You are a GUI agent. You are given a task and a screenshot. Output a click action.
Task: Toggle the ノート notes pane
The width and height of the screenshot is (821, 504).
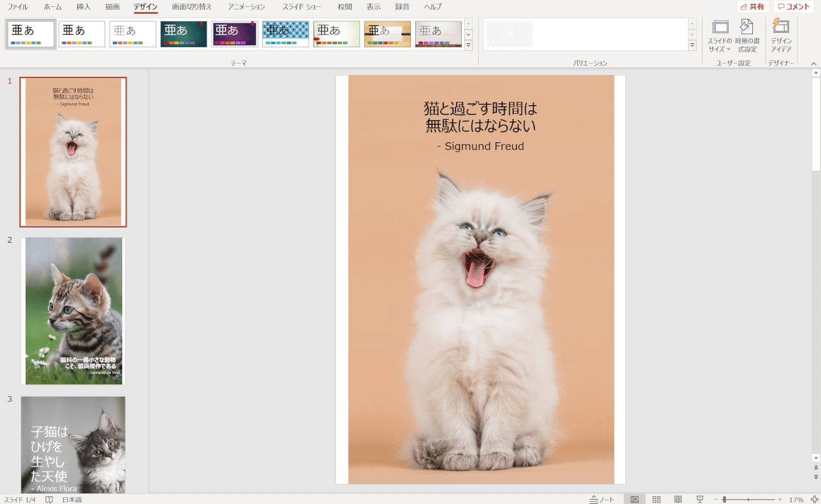[x=602, y=500]
